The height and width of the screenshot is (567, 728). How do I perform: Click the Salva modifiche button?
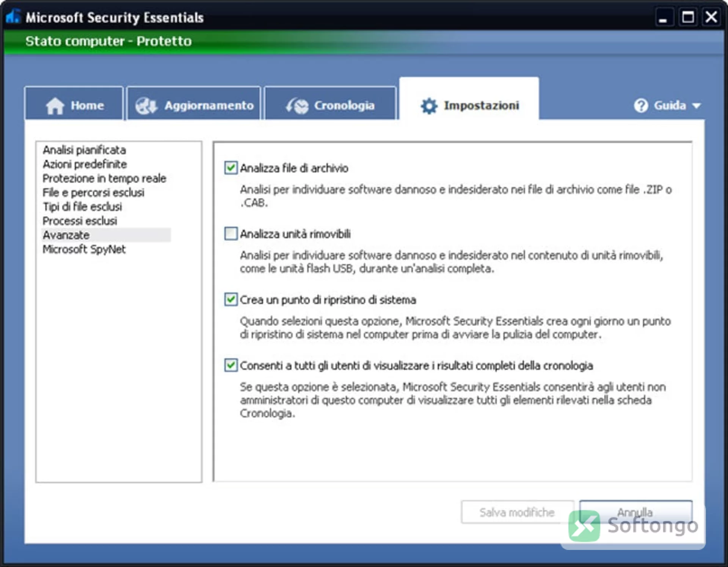pos(517,512)
